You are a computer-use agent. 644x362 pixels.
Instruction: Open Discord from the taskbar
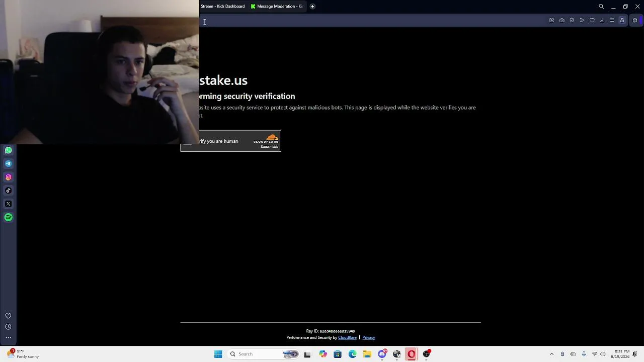click(382, 354)
